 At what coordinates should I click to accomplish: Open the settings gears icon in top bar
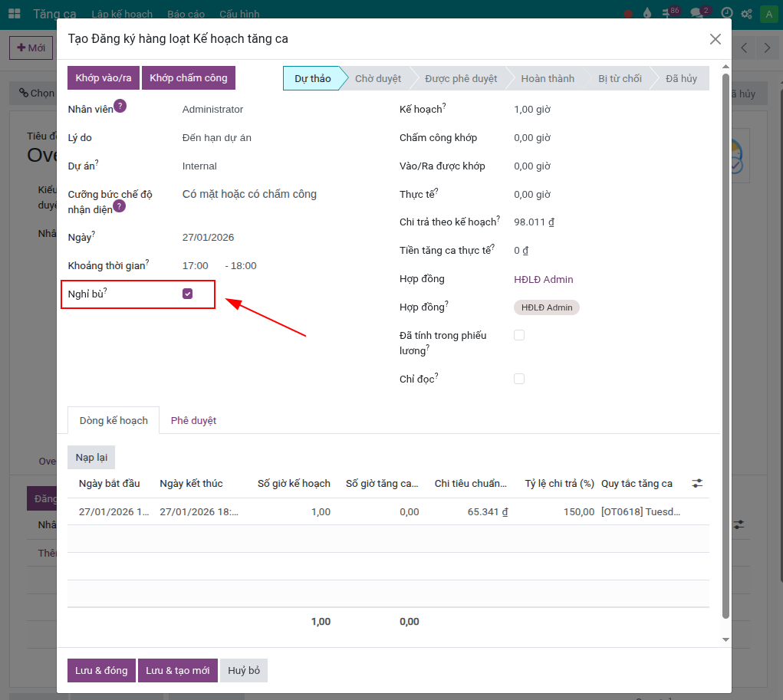pos(745,13)
